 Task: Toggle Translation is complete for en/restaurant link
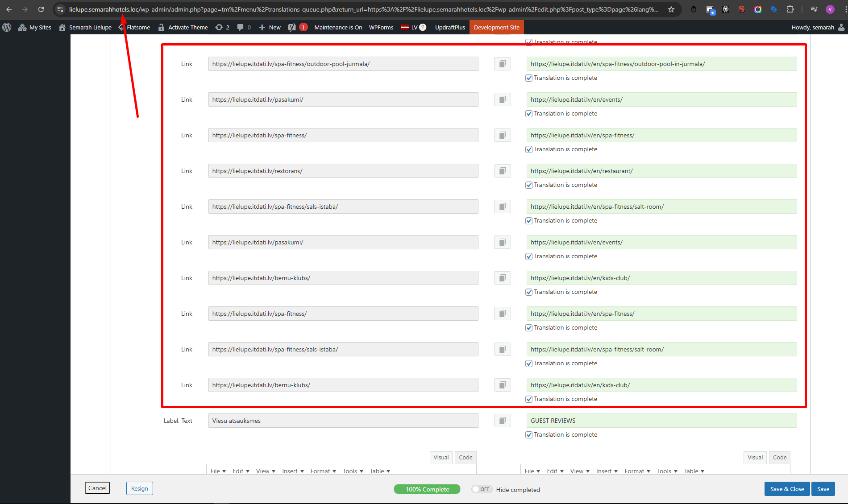click(x=529, y=185)
